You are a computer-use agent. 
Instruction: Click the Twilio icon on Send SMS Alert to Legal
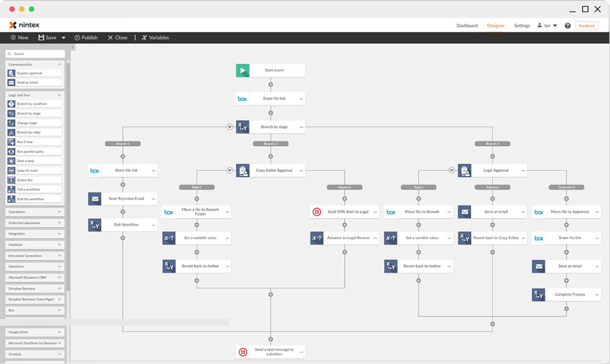click(317, 211)
